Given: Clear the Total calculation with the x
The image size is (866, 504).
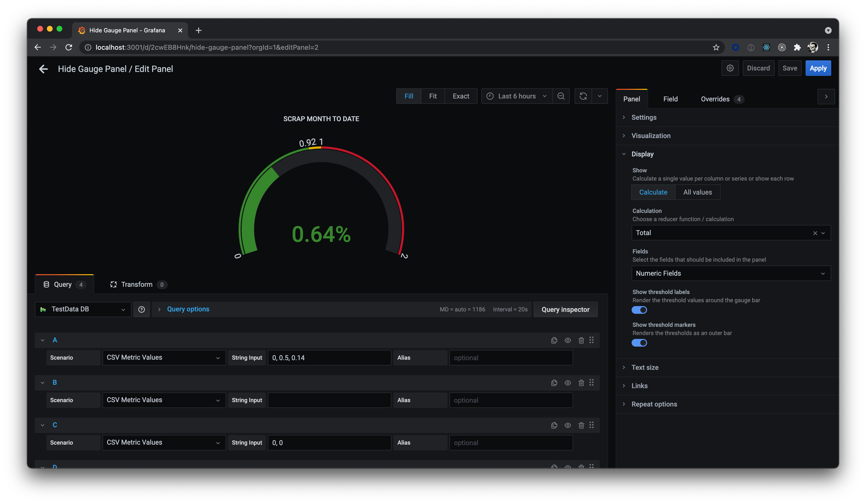Looking at the screenshot, I should [x=815, y=233].
